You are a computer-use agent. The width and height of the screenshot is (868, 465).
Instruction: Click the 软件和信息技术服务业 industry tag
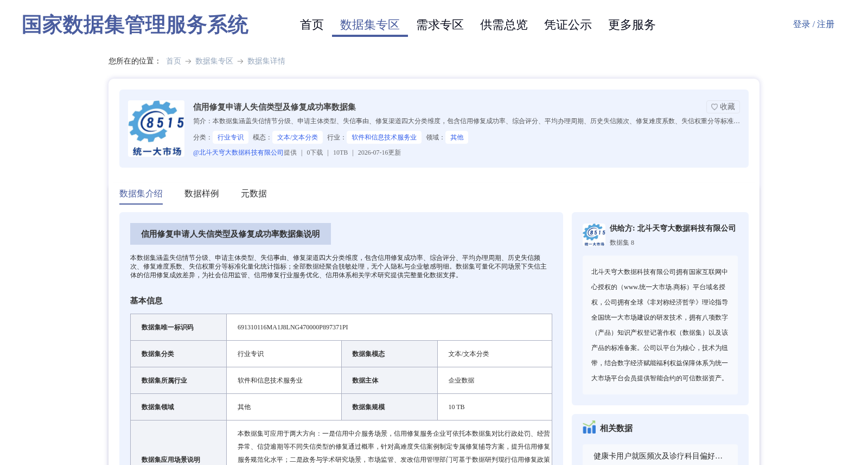tap(384, 137)
